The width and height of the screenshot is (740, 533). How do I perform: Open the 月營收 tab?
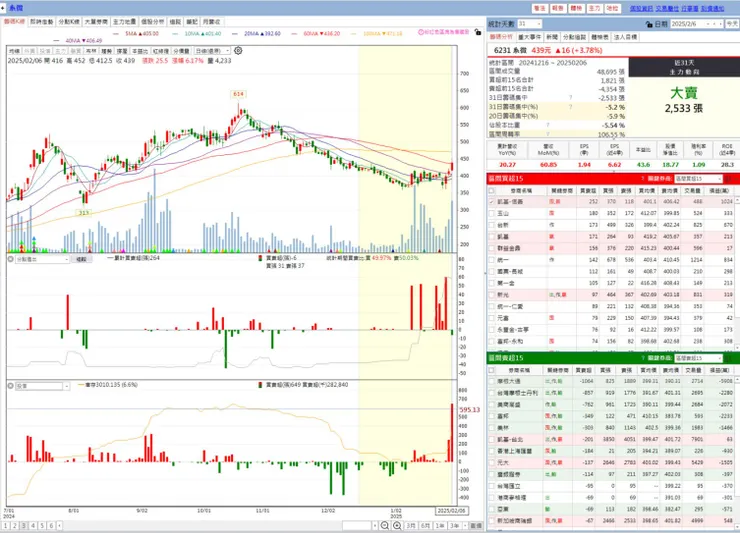[x=211, y=22]
